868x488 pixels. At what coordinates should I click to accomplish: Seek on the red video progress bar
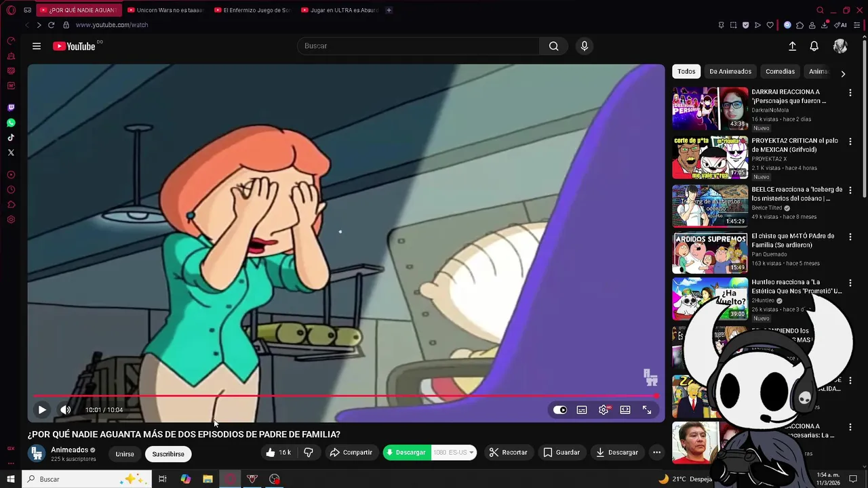tap(346, 396)
